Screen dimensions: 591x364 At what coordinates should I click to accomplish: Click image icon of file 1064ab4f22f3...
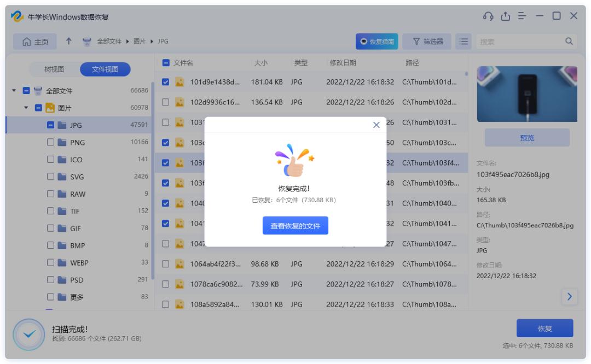179,264
